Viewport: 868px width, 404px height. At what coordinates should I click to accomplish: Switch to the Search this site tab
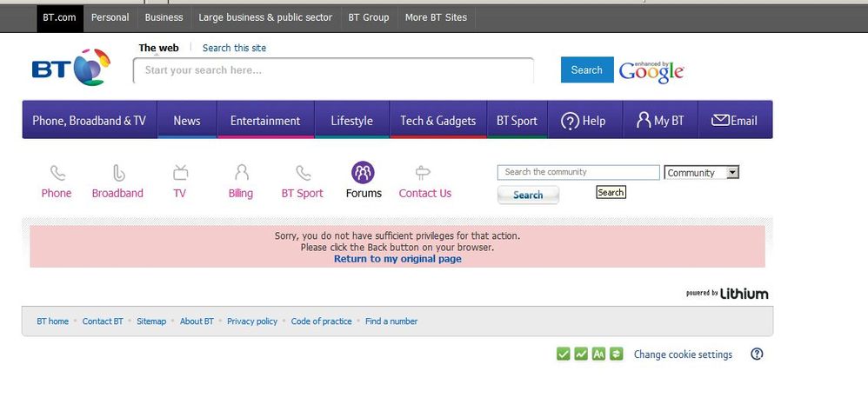(234, 48)
